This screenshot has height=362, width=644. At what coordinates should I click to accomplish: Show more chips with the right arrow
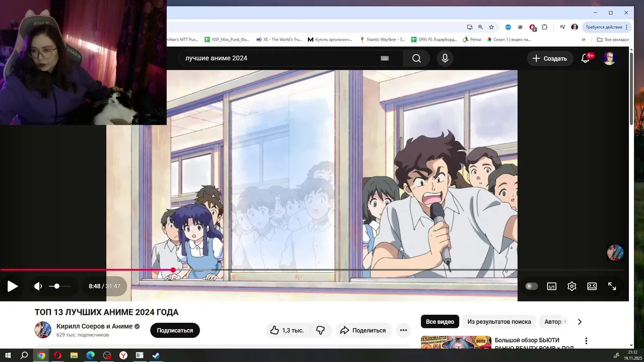click(579, 322)
